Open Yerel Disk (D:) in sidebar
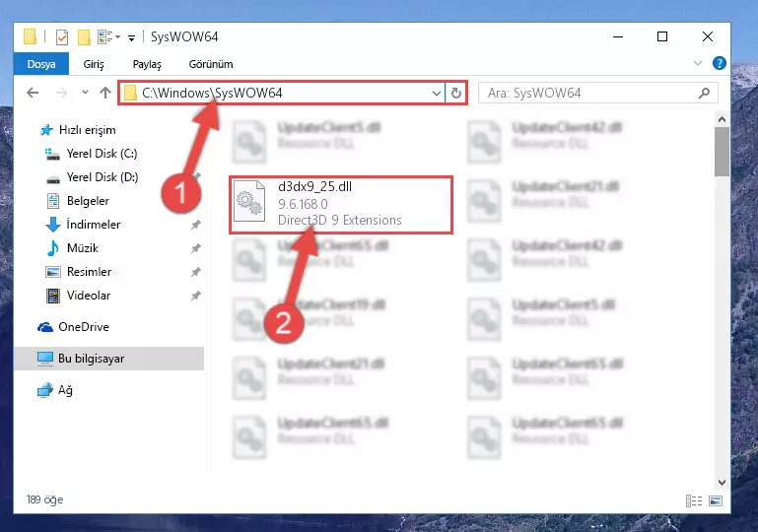 pyautogui.click(x=103, y=177)
